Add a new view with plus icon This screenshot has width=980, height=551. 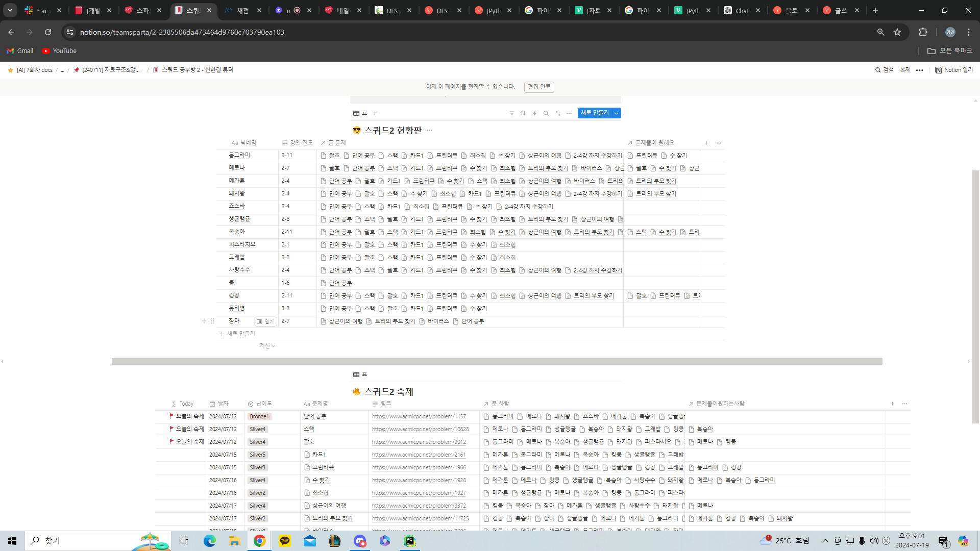[375, 113]
